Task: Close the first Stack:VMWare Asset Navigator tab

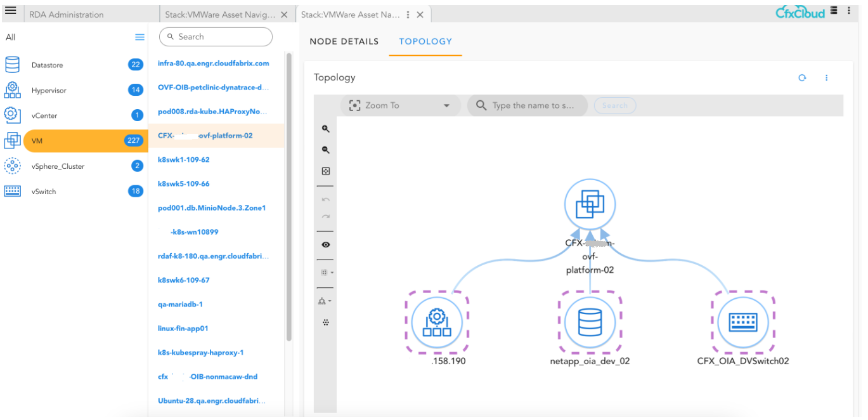Action: pyautogui.click(x=284, y=14)
